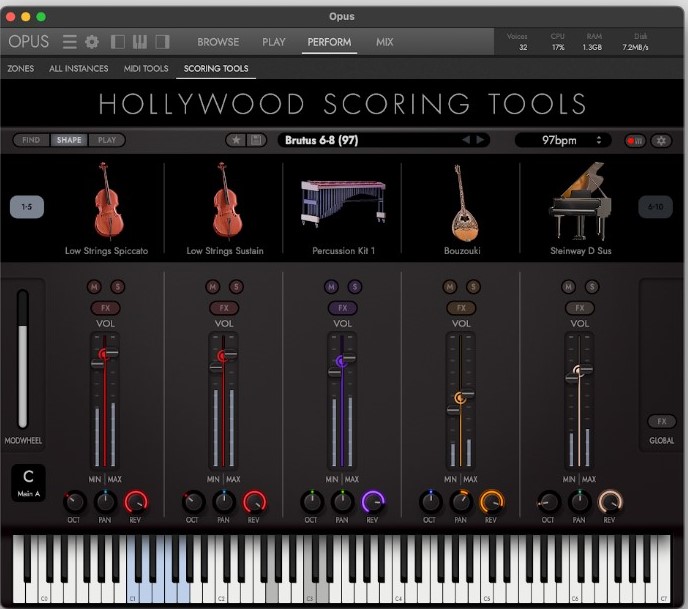Switch to the MIX tab

click(x=384, y=42)
